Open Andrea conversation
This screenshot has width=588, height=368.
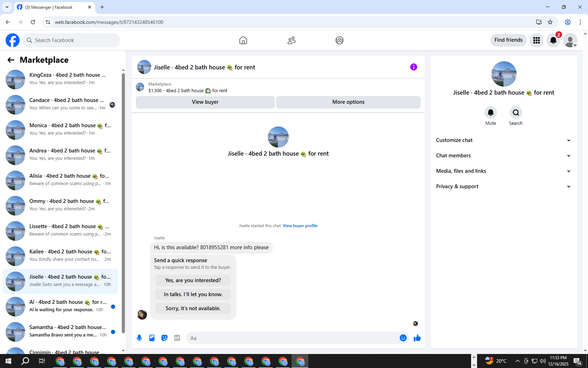(x=60, y=155)
